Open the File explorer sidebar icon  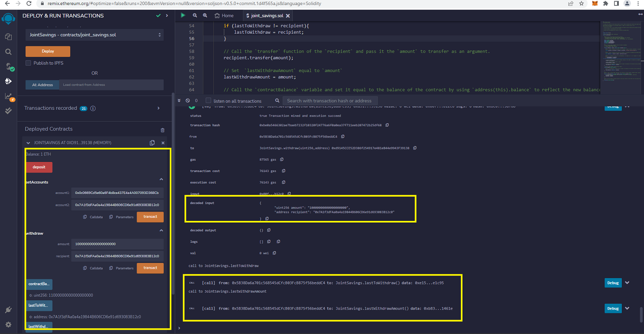coord(8,37)
